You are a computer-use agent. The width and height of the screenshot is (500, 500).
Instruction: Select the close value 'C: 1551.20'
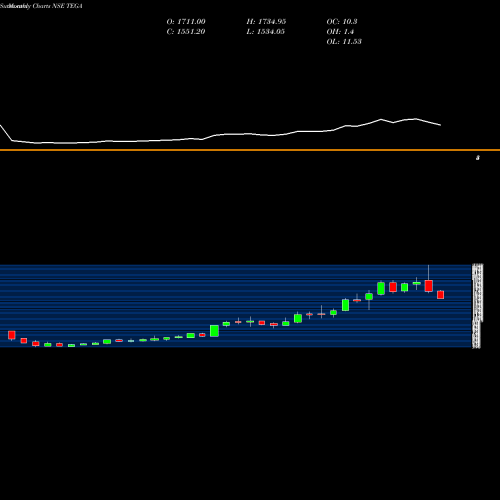pos(186,32)
